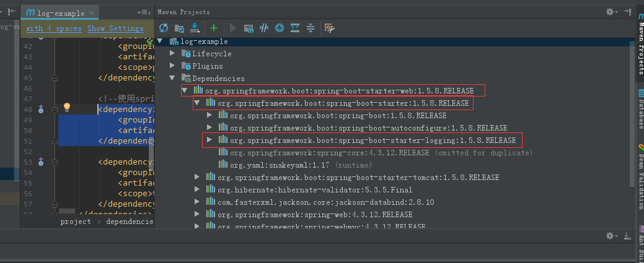
Task: Click the 'with 4 spaces' link
Action: click(54, 28)
